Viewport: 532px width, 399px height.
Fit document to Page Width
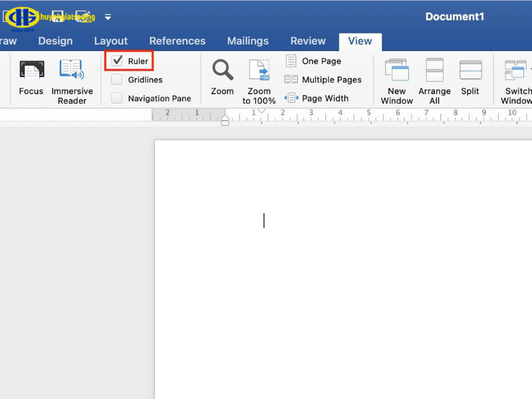click(x=317, y=98)
